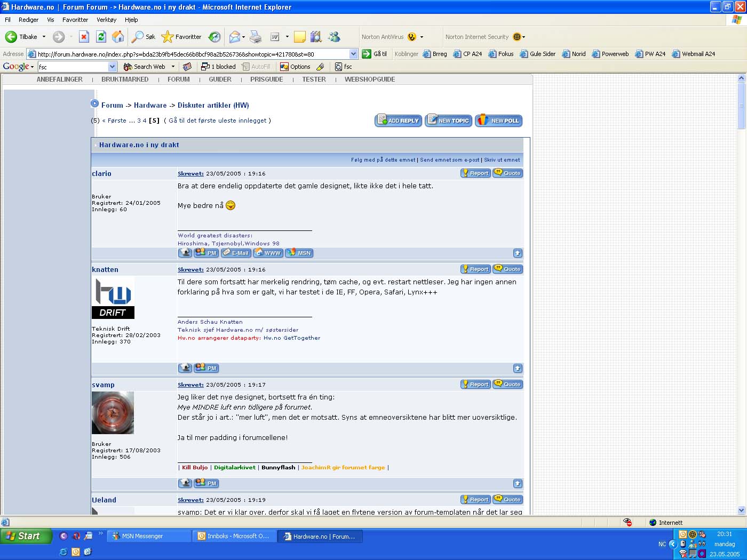747x560 pixels.
Task: Print page with printer icon
Action: [256, 37]
